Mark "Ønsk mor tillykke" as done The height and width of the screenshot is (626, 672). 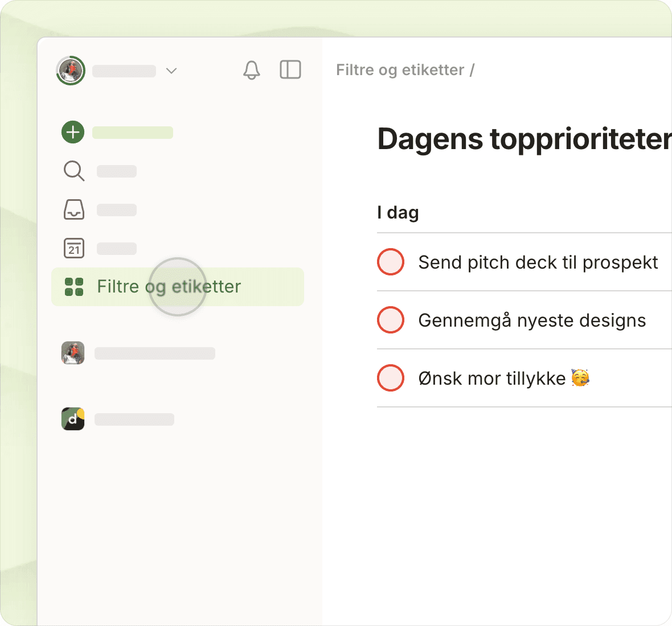(391, 378)
